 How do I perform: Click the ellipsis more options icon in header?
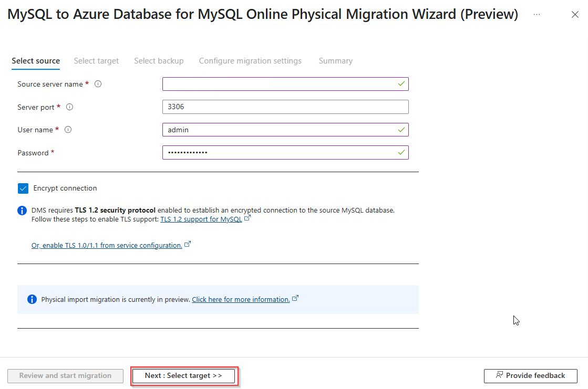click(x=537, y=15)
